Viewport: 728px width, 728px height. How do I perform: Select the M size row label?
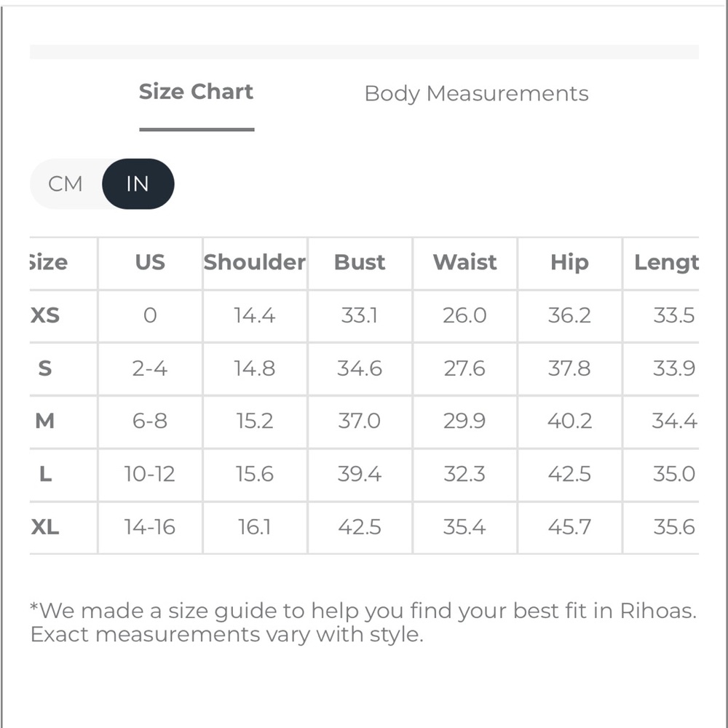tap(45, 421)
